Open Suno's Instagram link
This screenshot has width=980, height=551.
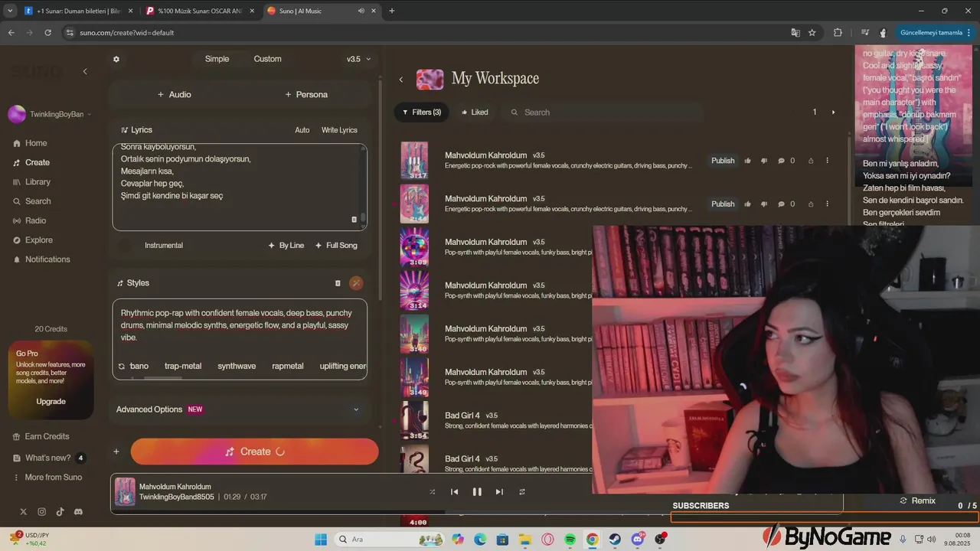point(41,511)
